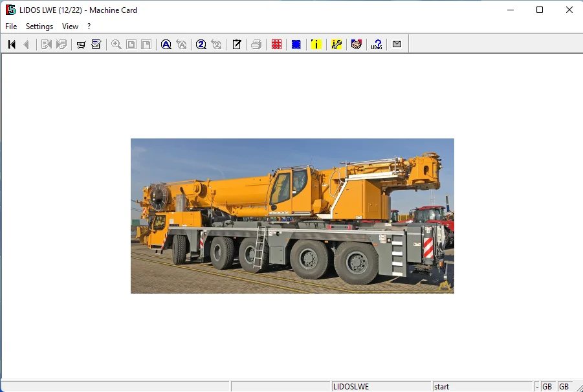This screenshot has height=392, width=583.
Task: Click the handshake dealer icon
Action: pos(356,44)
